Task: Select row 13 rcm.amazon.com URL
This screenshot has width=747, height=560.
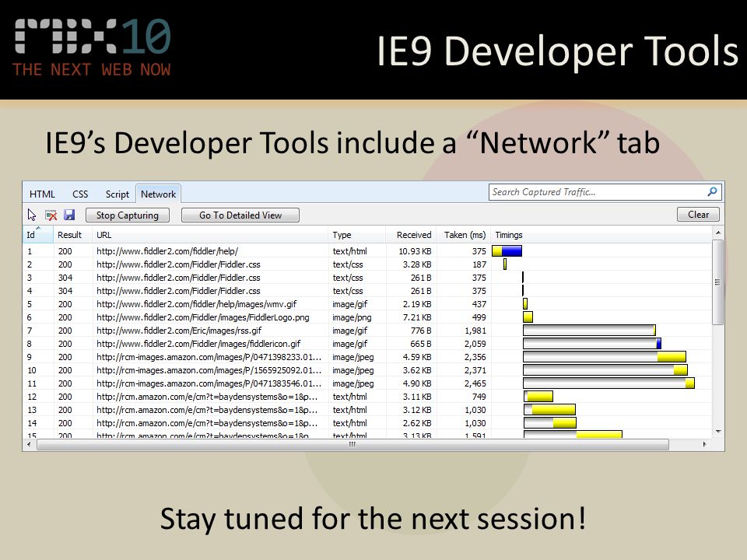Action: coord(207,410)
